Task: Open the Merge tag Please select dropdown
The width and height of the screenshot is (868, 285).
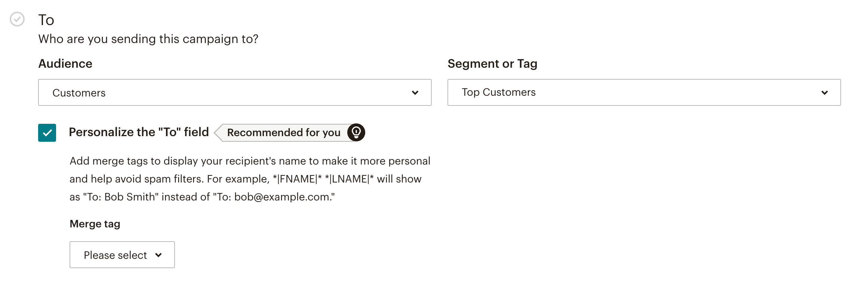Action: (122, 255)
